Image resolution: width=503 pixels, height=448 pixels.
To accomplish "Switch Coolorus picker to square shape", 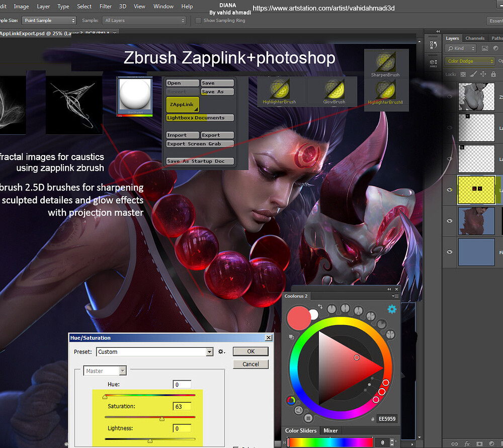I will (x=308, y=418).
